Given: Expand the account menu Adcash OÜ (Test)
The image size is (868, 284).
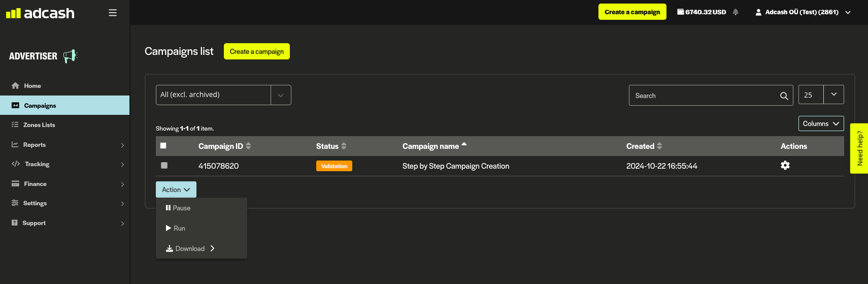Looking at the screenshot, I should point(803,12).
